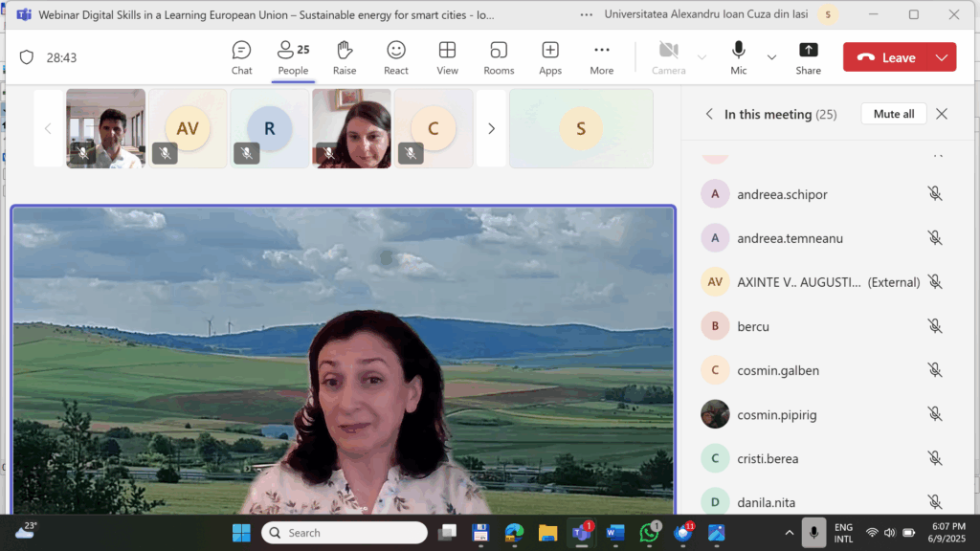Screen dimensions: 980x551
Task: Raise your hand in the meeting
Action: [345, 57]
